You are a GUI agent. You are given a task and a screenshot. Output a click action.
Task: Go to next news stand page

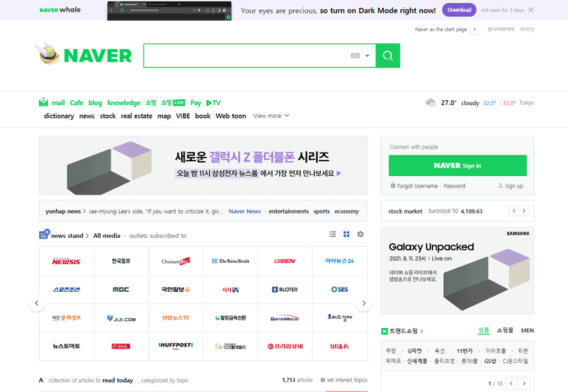click(364, 303)
